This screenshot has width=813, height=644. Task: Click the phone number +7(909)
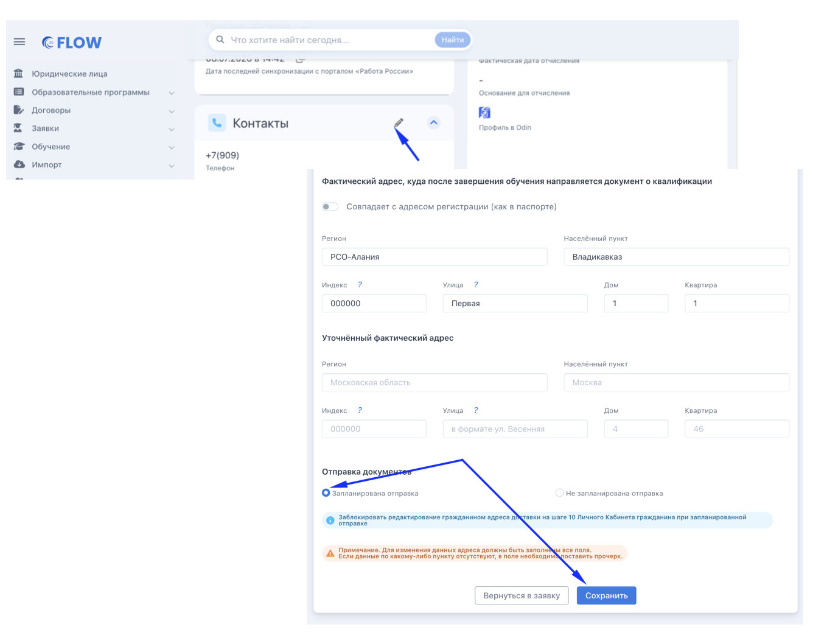[223, 155]
